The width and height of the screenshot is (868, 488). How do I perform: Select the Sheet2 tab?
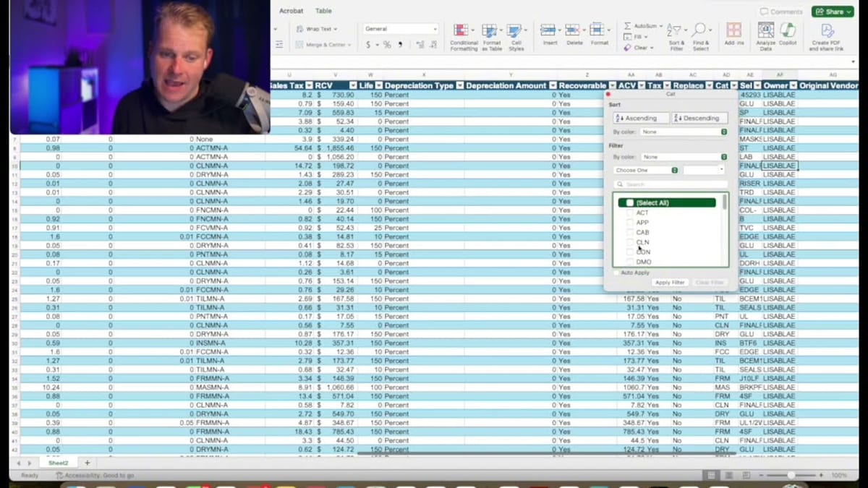click(x=58, y=463)
